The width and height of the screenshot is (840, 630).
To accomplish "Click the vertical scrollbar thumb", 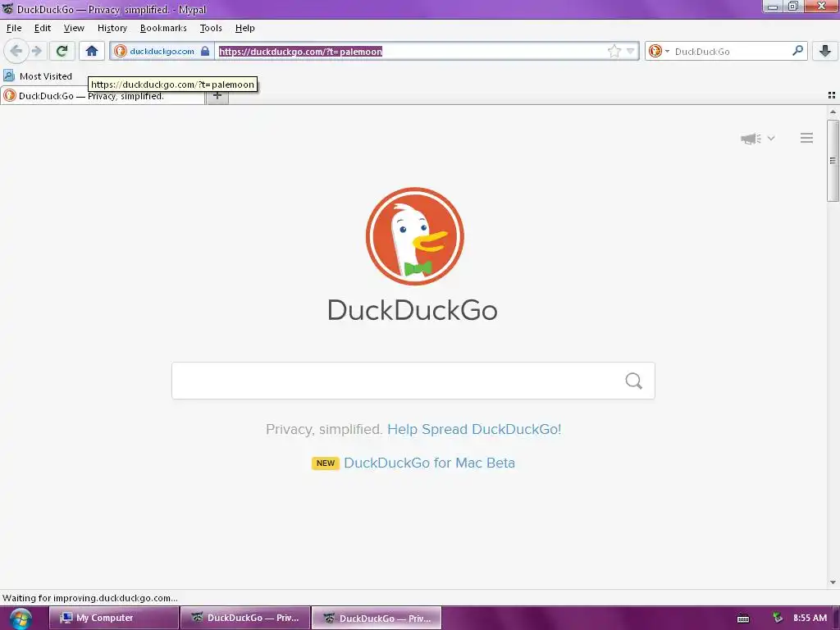I will click(833, 161).
